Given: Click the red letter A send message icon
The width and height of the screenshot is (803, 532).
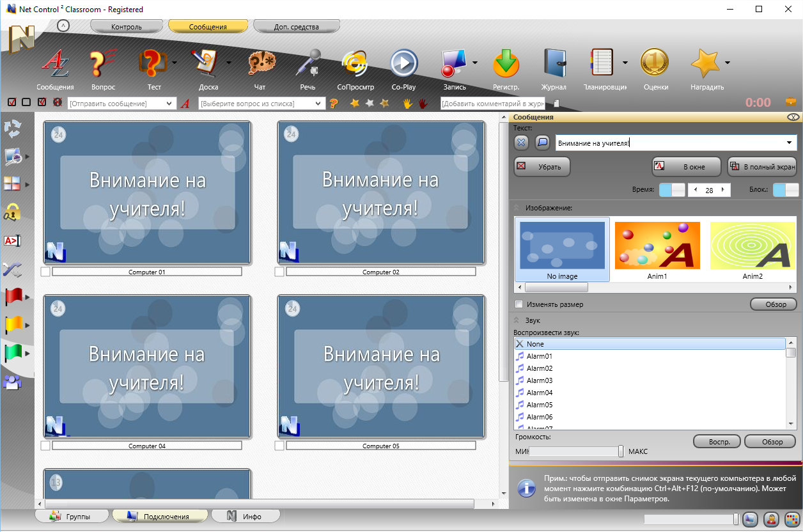Looking at the screenshot, I should pyautogui.click(x=185, y=104).
